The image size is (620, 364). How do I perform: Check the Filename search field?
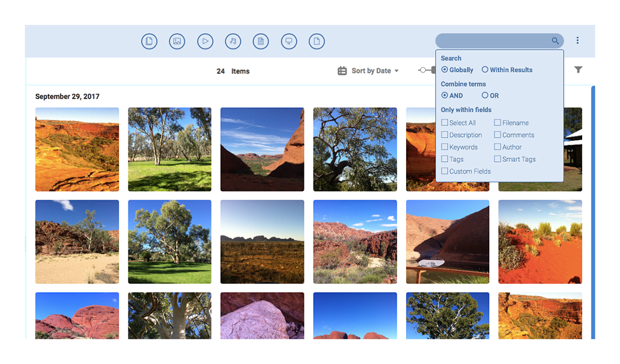point(497,122)
